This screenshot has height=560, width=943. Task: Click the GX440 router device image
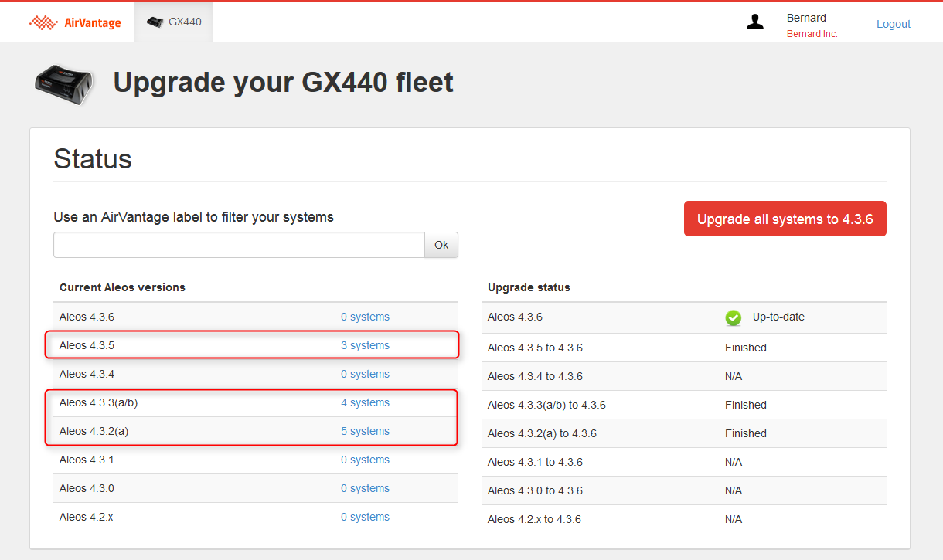click(x=65, y=83)
